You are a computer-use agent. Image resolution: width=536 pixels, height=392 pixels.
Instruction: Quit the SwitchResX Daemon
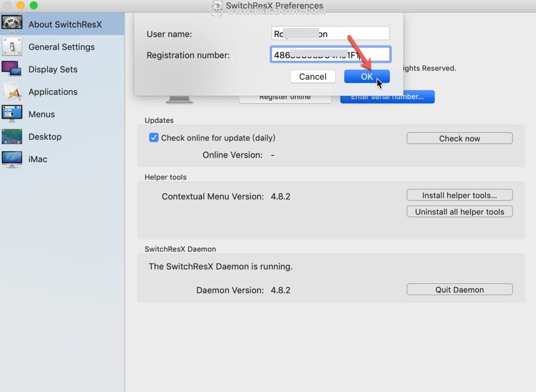(460, 290)
